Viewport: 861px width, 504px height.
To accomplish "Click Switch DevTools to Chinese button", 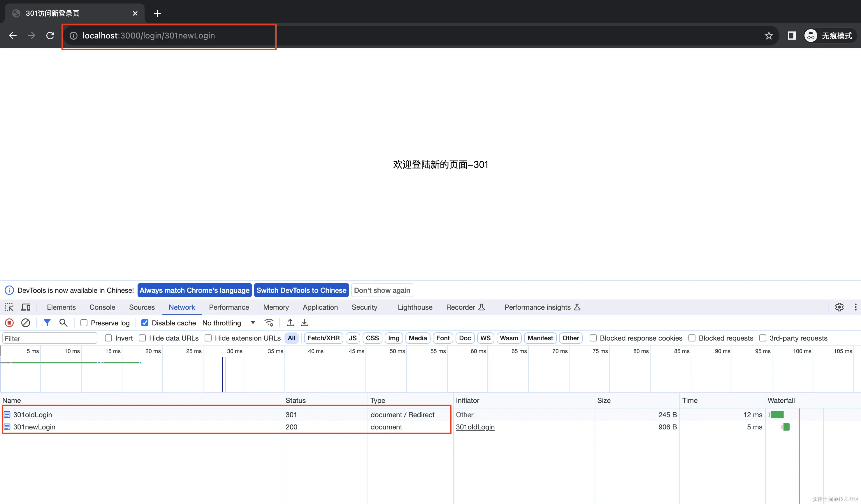I will click(x=301, y=290).
